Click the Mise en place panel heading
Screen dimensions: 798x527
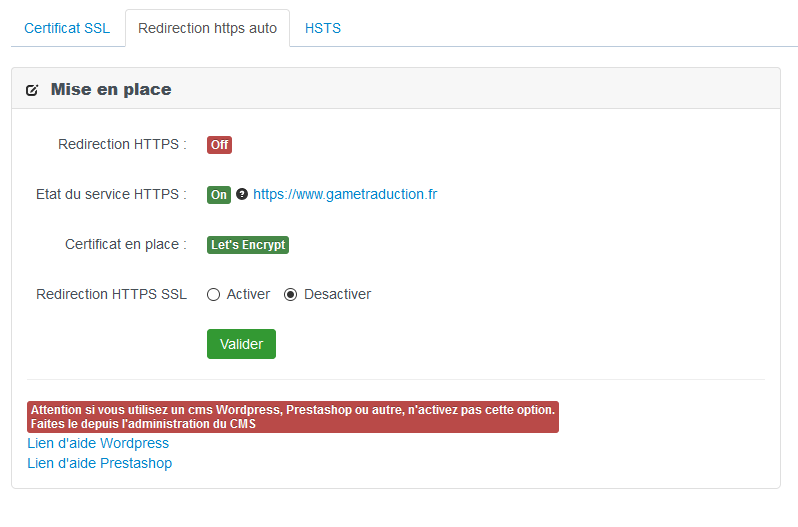click(111, 89)
